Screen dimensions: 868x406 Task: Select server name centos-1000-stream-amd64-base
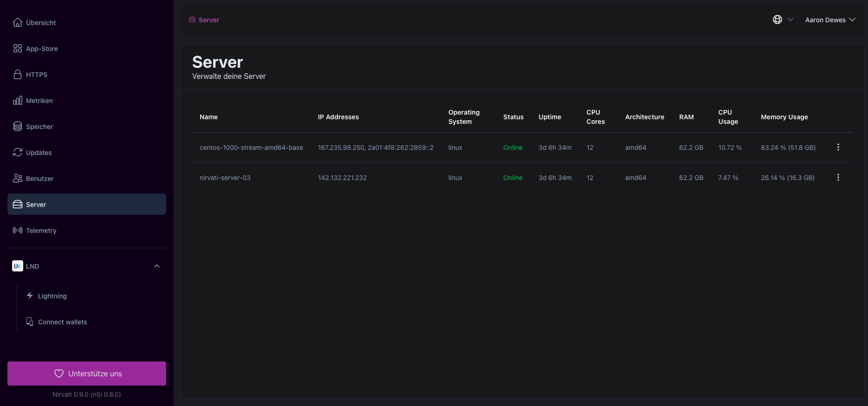coord(251,148)
